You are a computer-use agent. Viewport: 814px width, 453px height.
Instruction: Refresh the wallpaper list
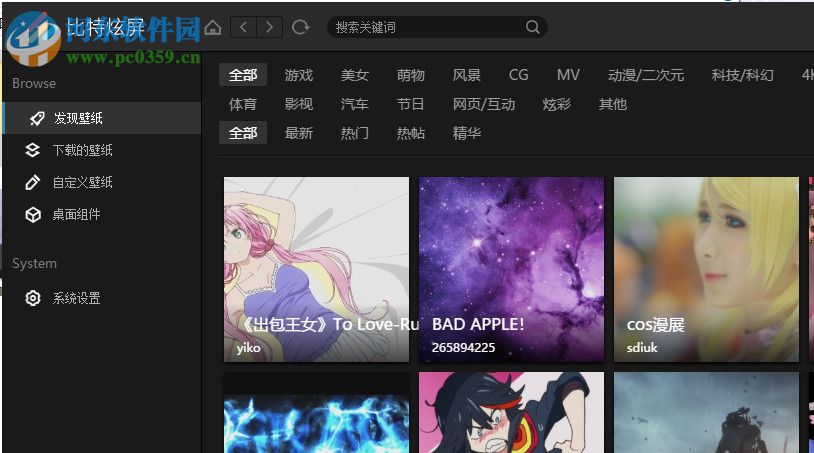(301, 28)
